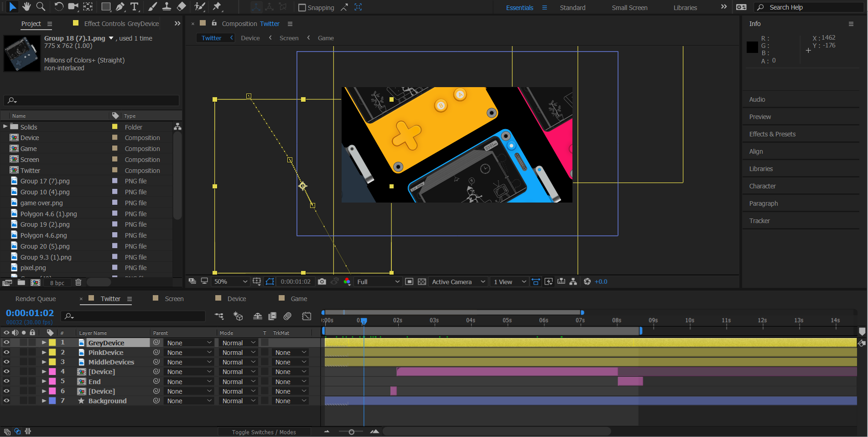Viewport: 868px width, 437px height.
Task: Pick the Eraser tool
Action: click(182, 6)
